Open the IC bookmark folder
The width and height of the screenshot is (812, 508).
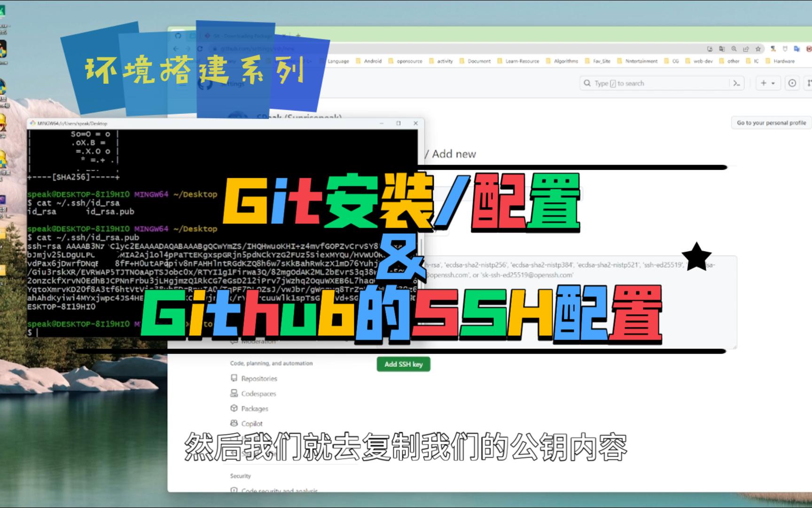[x=752, y=61]
